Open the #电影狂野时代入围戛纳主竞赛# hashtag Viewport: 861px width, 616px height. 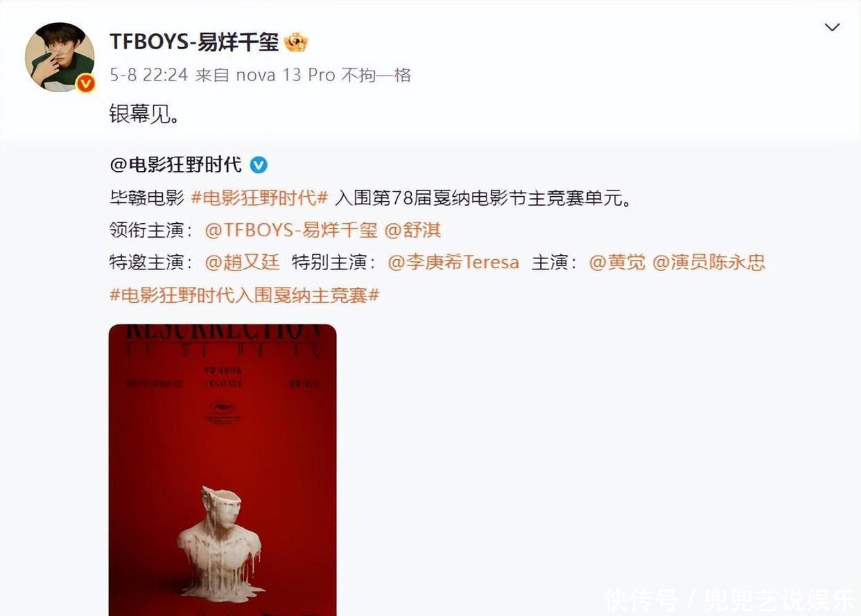coord(245,295)
